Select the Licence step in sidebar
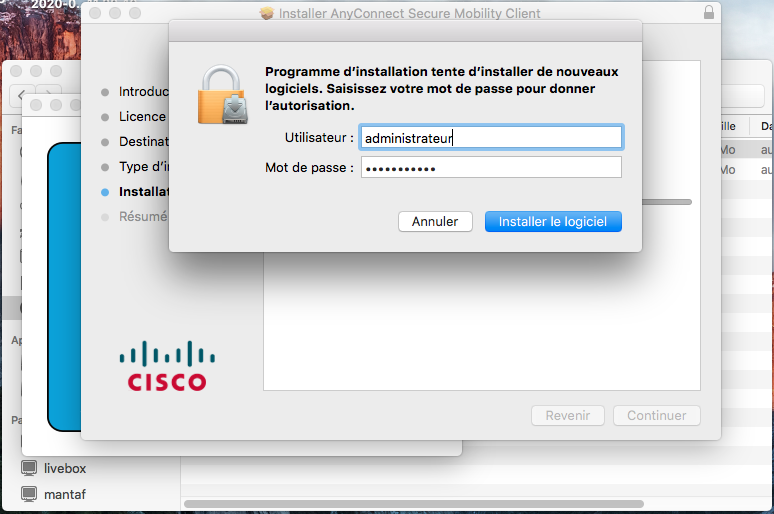 click(x=142, y=117)
